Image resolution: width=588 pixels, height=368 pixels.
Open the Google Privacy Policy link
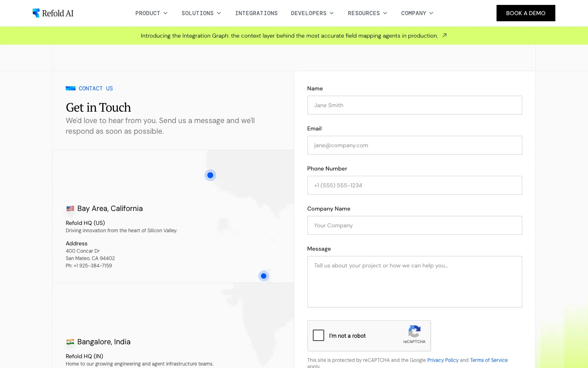click(443, 360)
